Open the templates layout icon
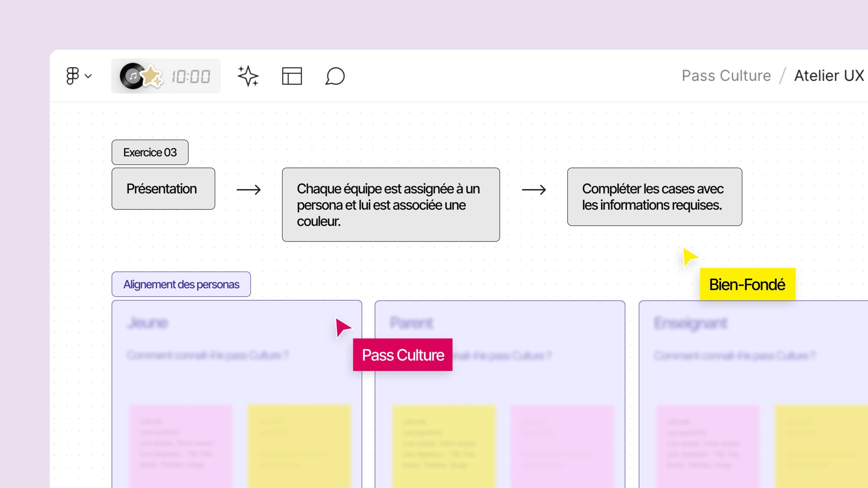This screenshot has height=488, width=868. coord(292,76)
